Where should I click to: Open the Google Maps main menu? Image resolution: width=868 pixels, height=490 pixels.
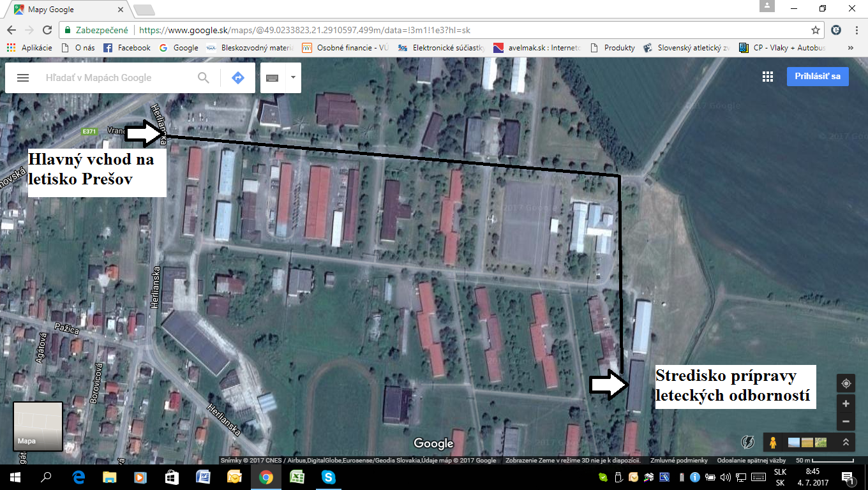tap(23, 77)
